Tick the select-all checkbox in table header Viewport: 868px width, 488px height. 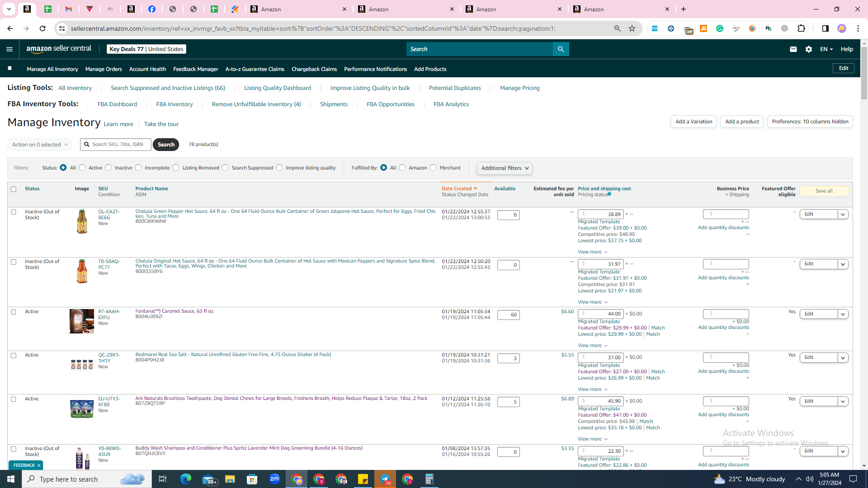(14, 189)
